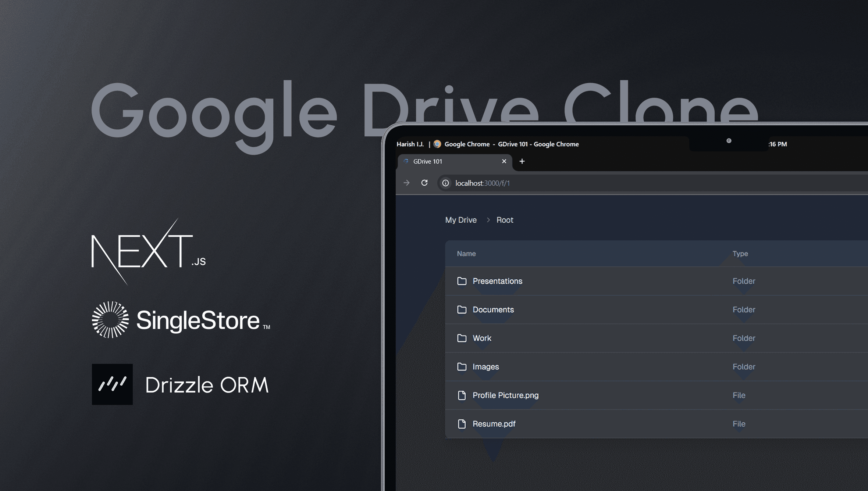This screenshot has width=868, height=491.
Task: Click the Root breadcrumb link
Action: (505, 220)
